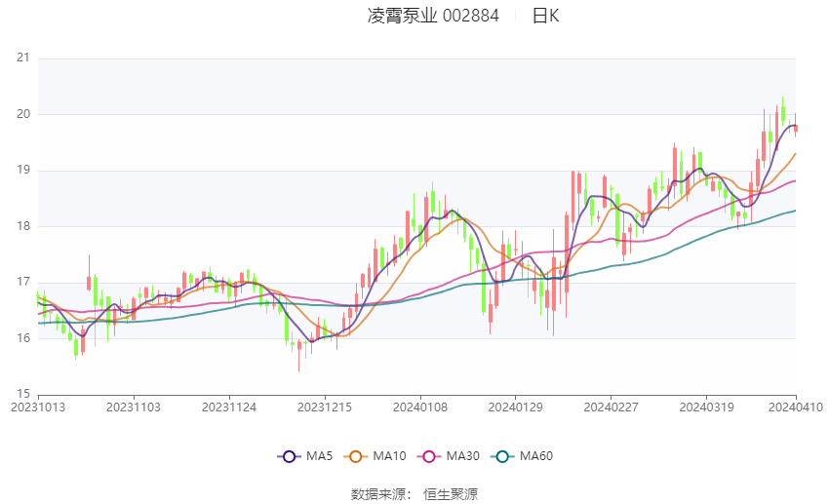829x504 pixels.
Task: Toggle the MA5 legend marker icon
Action: [289, 456]
